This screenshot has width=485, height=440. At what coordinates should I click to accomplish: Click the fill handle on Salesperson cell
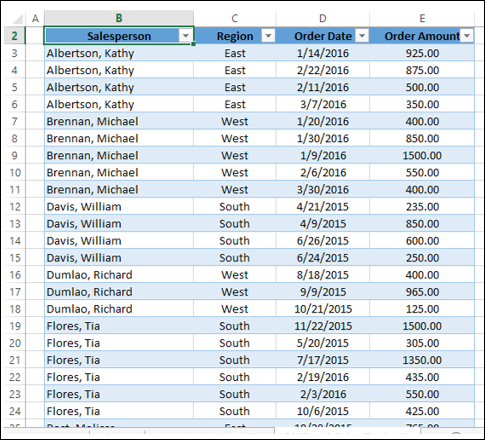coord(193,44)
